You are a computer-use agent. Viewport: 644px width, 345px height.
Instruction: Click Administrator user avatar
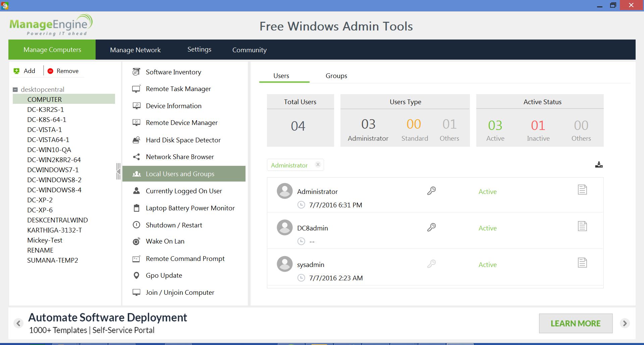point(285,191)
